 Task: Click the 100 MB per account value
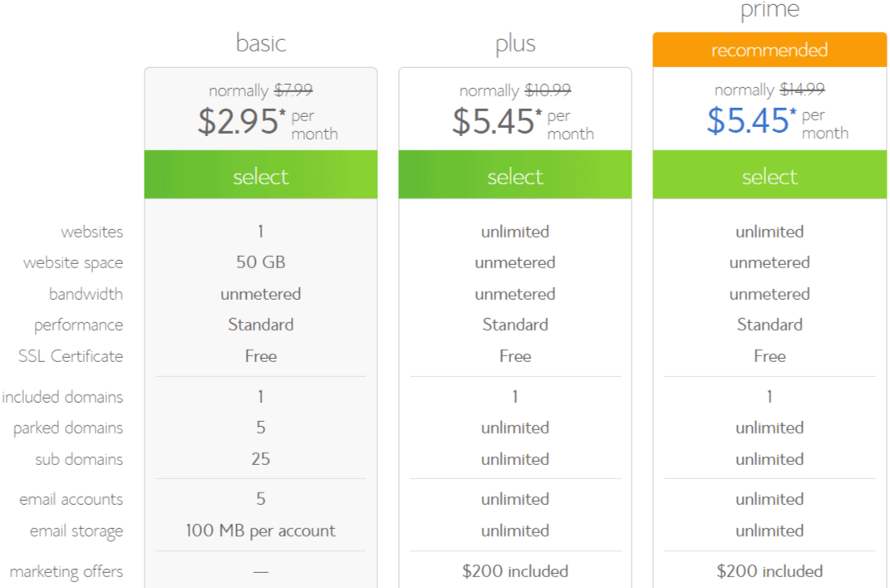click(260, 531)
